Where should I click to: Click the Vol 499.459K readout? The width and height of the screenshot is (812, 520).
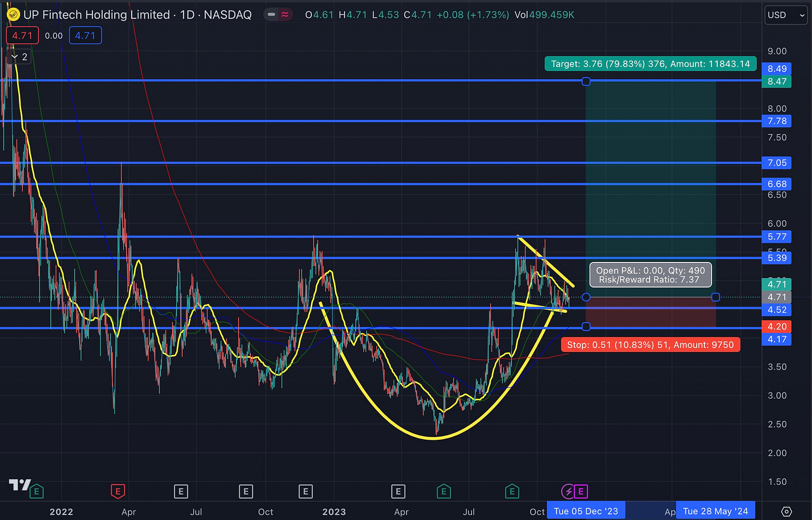[x=544, y=15]
